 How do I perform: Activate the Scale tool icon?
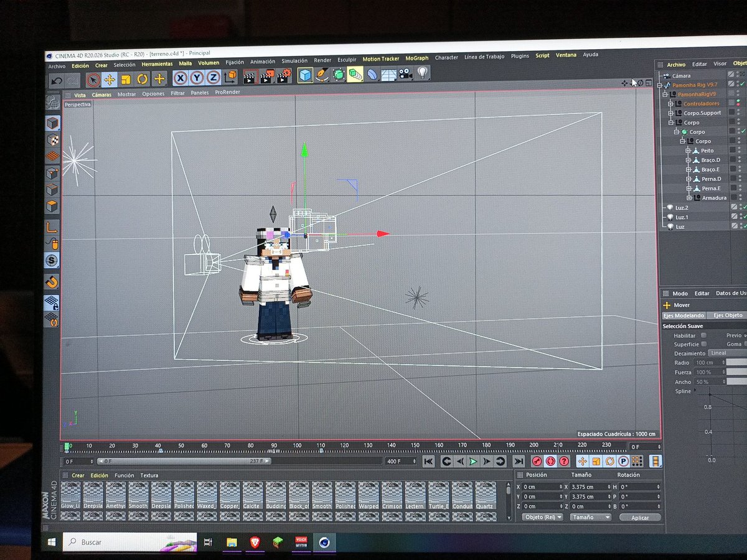(x=126, y=80)
